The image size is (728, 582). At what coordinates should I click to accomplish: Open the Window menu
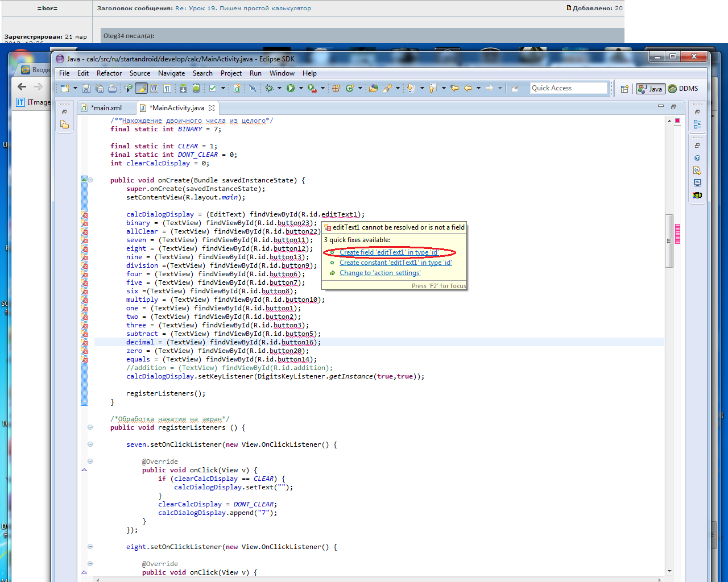click(x=282, y=73)
